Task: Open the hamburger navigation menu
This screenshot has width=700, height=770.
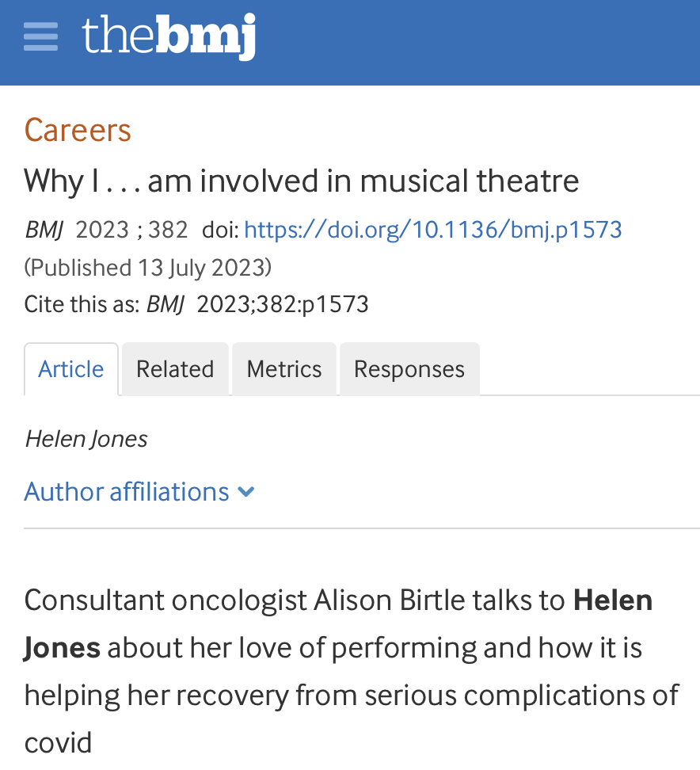Action: 40,36
